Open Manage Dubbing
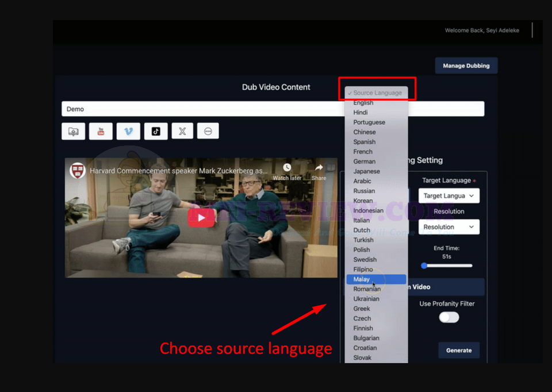This screenshot has height=392, width=552. pyautogui.click(x=466, y=65)
